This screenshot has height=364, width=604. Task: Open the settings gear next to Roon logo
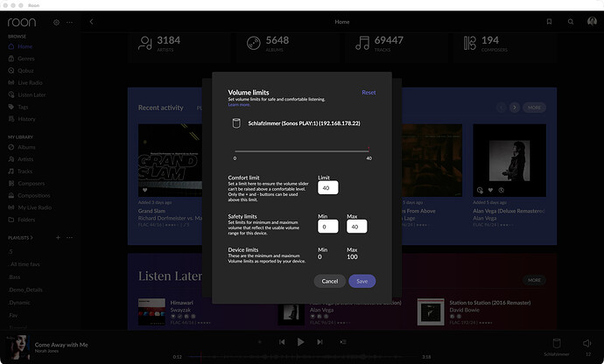pyautogui.click(x=56, y=23)
